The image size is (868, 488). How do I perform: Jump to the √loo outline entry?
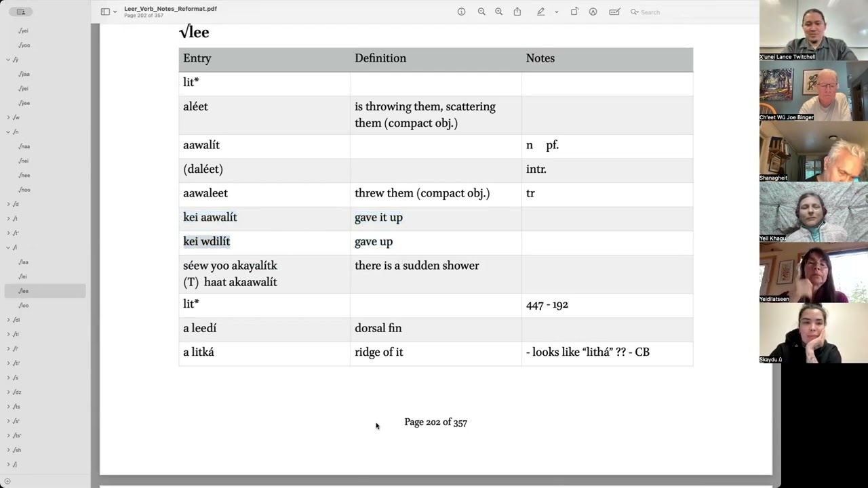24,306
